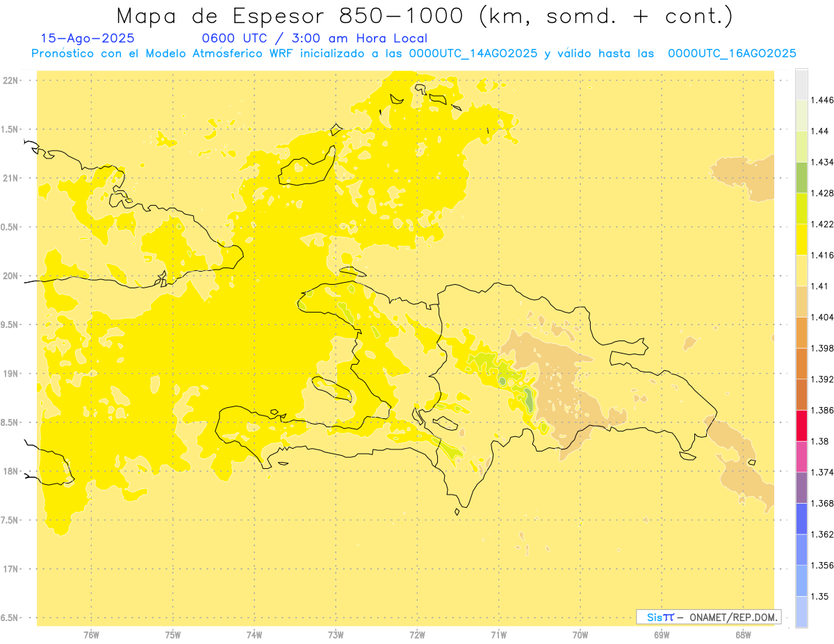This screenshot has height=644, width=834.
Task: Click the legend value "1.356"
Action: (822, 565)
